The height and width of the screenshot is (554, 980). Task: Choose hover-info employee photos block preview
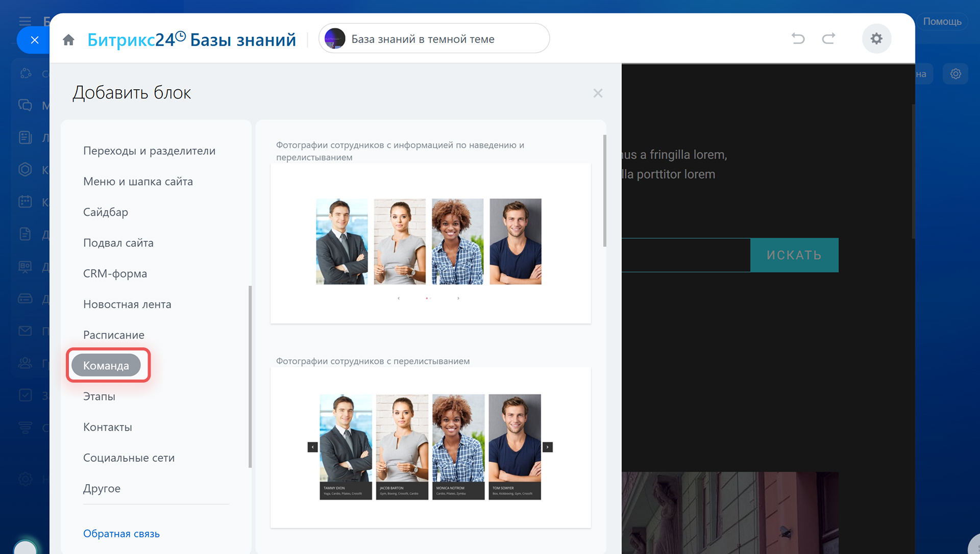point(430,243)
